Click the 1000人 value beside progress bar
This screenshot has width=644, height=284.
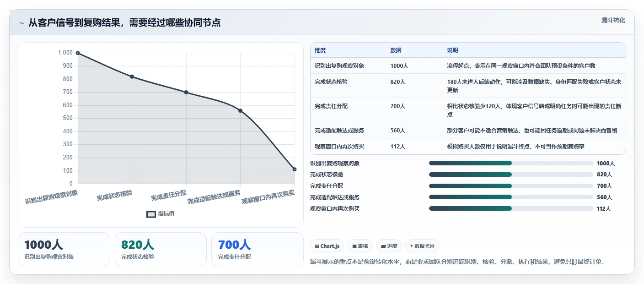click(x=606, y=164)
